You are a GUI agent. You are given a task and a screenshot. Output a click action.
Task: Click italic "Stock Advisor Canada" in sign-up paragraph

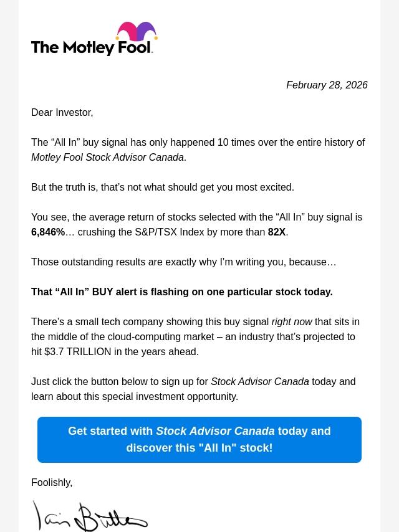259,381
